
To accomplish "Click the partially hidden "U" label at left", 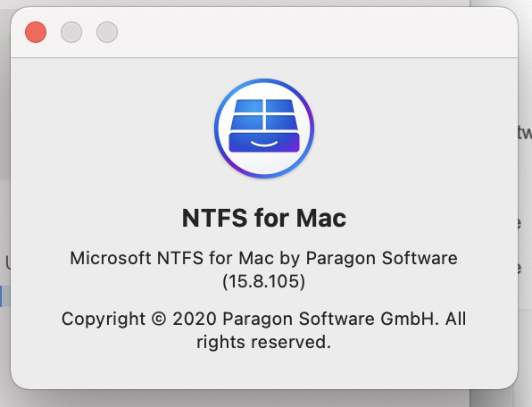I will [8, 262].
